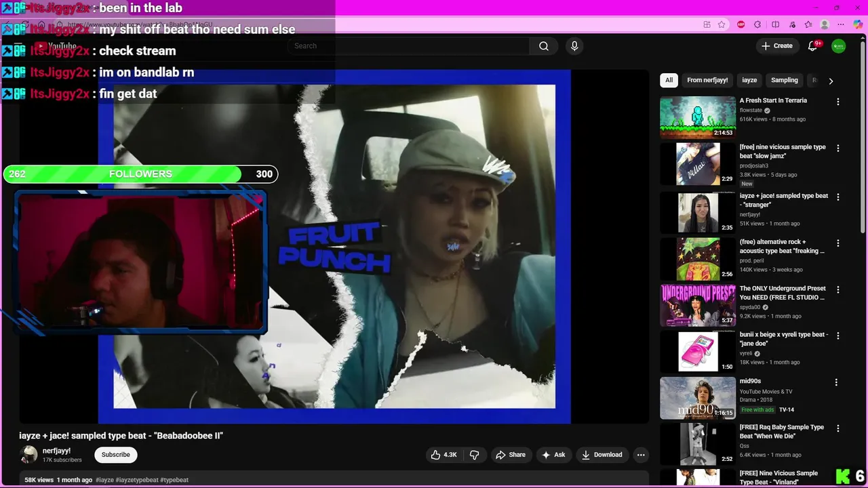Toggle split screen in the browser toolbar

775,24
